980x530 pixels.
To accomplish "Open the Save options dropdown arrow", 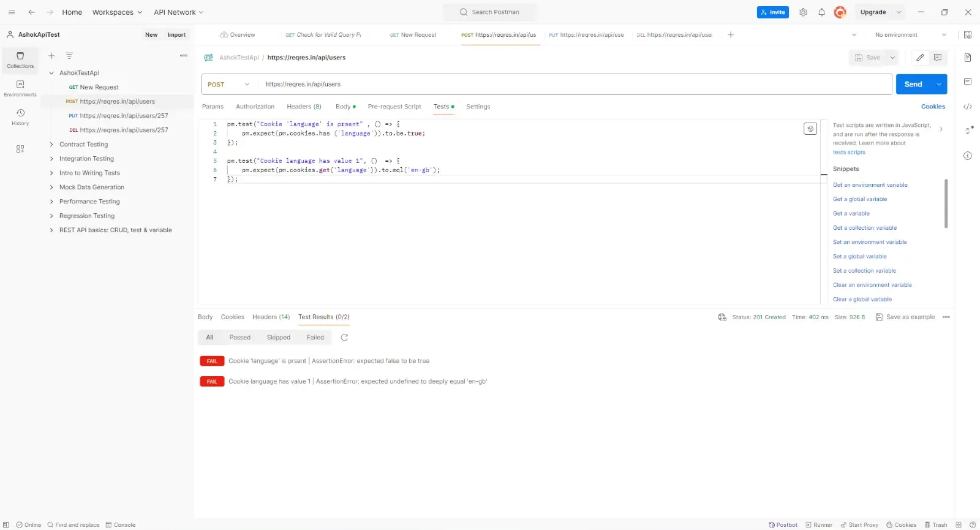I will (892, 58).
